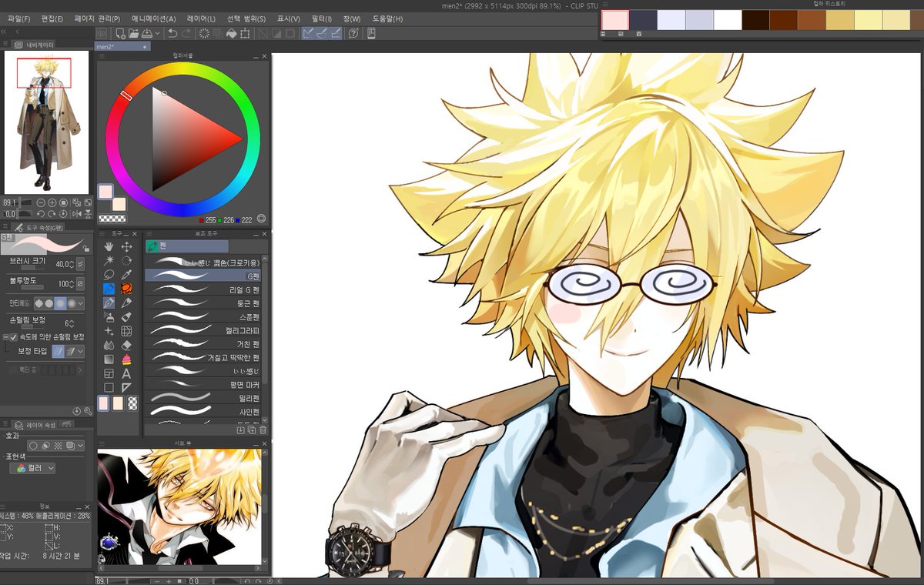This screenshot has width=924, height=585.
Task: Open tool property palette menu
Action: coord(5,228)
